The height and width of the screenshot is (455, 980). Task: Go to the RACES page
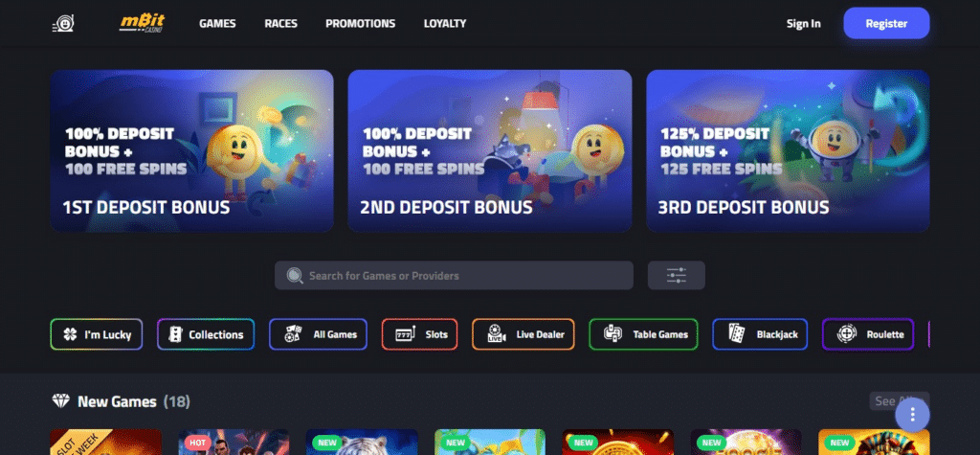280,23
